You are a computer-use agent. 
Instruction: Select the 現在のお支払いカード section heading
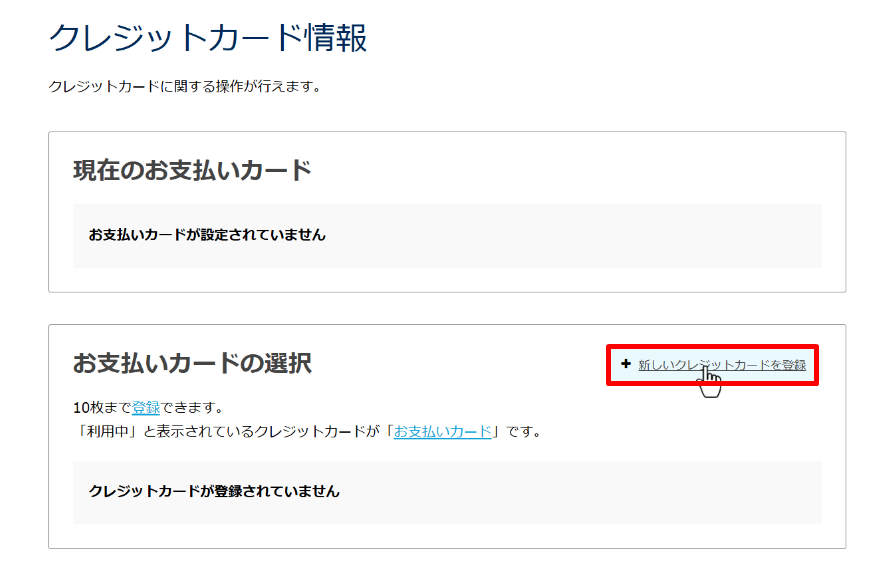click(192, 170)
